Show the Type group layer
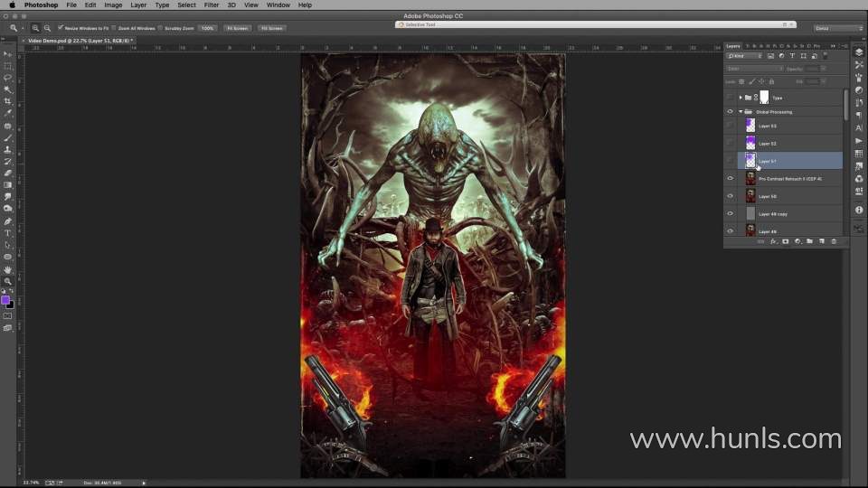This screenshot has height=488, width=868. [730, 98]
